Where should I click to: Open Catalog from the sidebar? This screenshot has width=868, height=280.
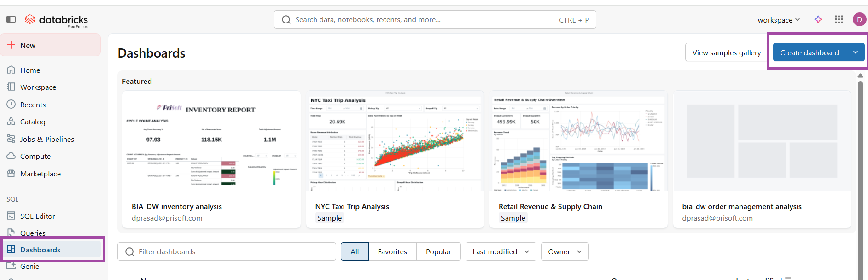pyautogui.click(x=32, y=122)
